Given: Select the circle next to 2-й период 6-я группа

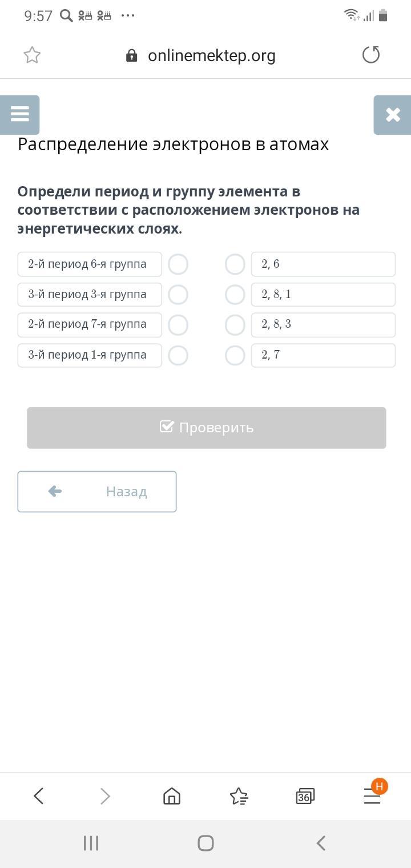Looking at the screenshot, I should point(178,264).
